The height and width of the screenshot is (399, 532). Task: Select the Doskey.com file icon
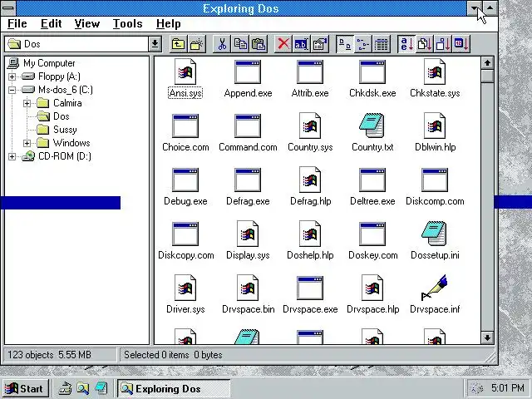(372, 234)
